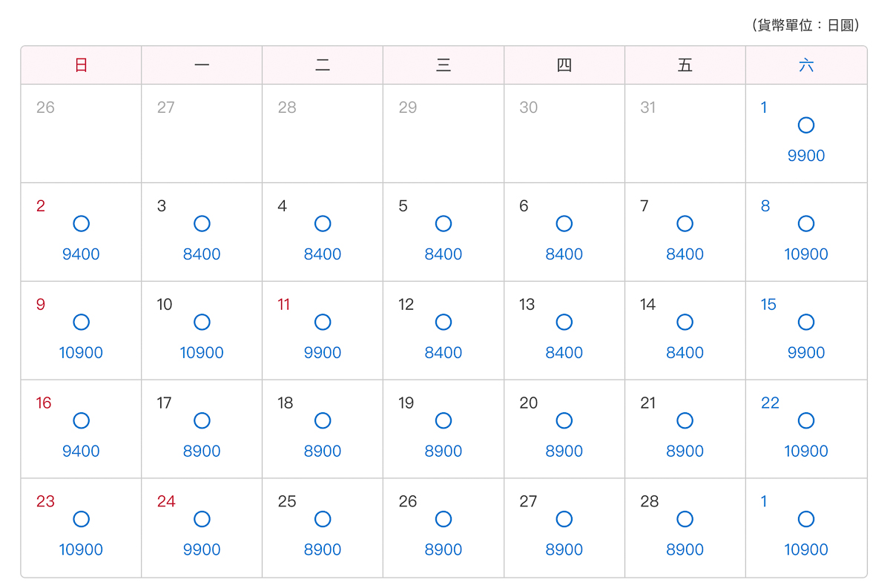Click the 9400 price on the 2nd
The height and width of the screenshot is (588, 890).
pyautogui.click(x=82, y=254)
